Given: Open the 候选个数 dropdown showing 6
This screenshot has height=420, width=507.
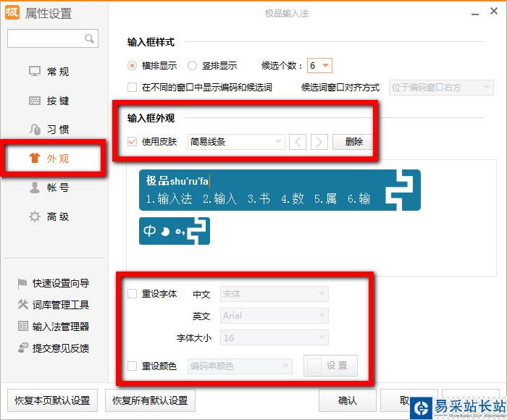Looking at the screenshot, I should point(319,66).
